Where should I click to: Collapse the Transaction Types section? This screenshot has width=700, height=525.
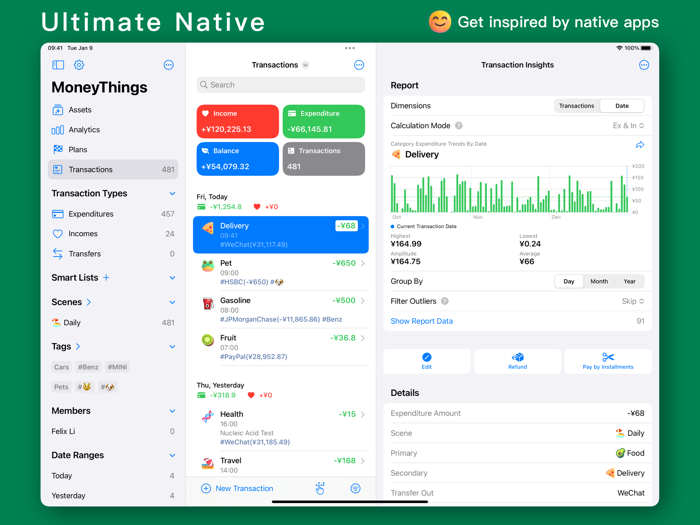(x=172, y=194)
